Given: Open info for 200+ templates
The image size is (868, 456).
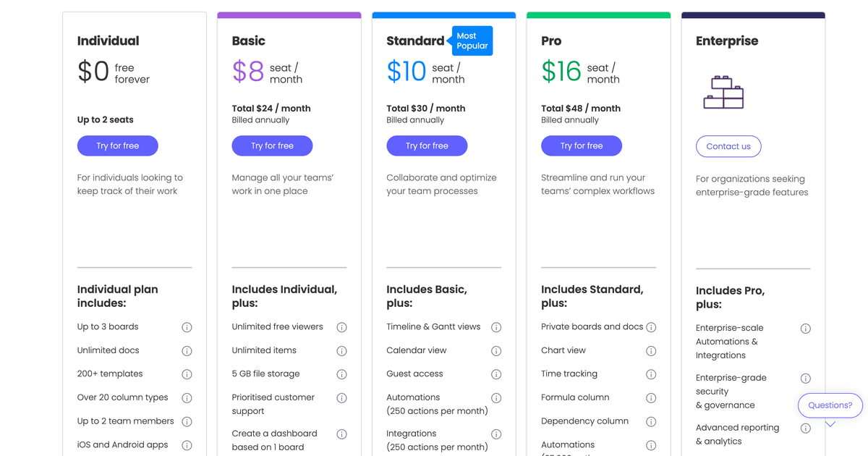Looking at the screenshot, I should [187, 374].
